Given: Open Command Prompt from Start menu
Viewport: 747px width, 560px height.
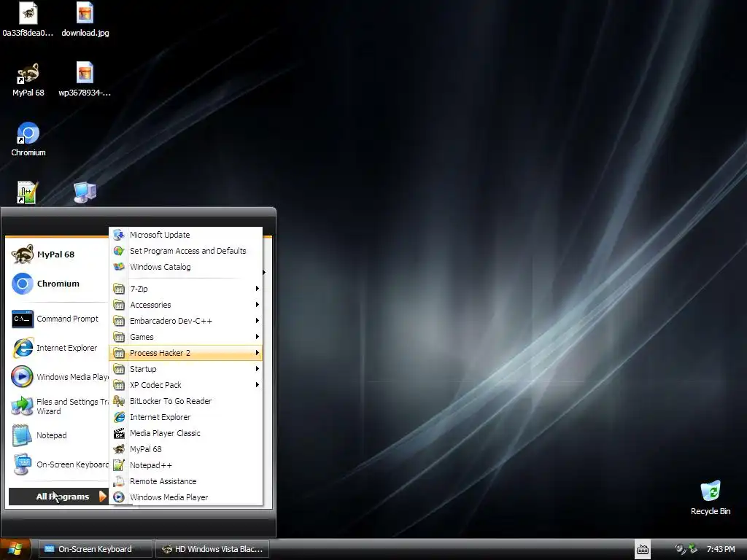Looking at the screenshot, I should (57, 319).
